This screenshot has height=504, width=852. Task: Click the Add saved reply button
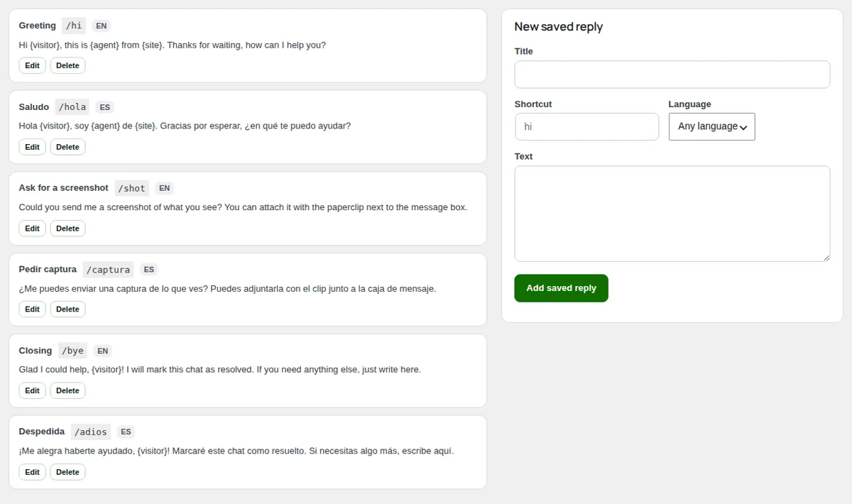pos(561,288)
